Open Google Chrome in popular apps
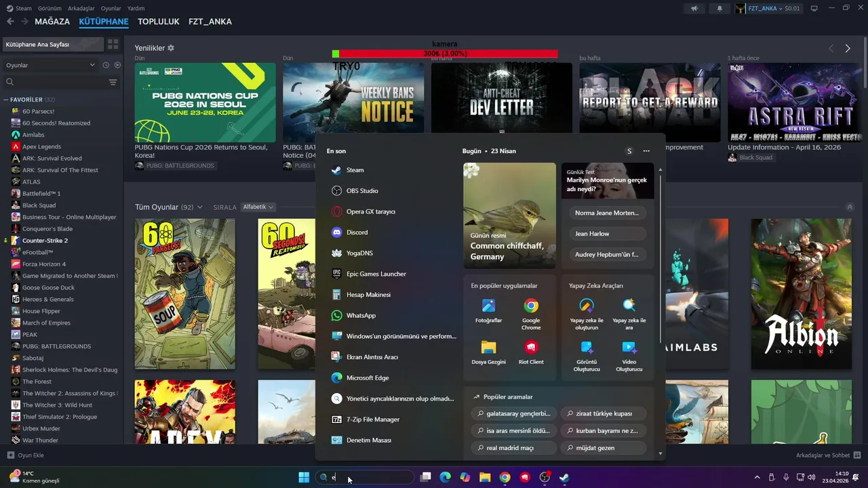This screenshot has height=488, width=868. click(x=531, y=314)
